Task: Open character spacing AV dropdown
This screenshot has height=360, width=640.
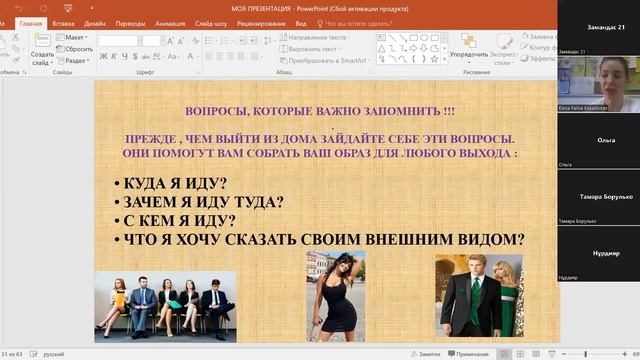Action: 157,56
